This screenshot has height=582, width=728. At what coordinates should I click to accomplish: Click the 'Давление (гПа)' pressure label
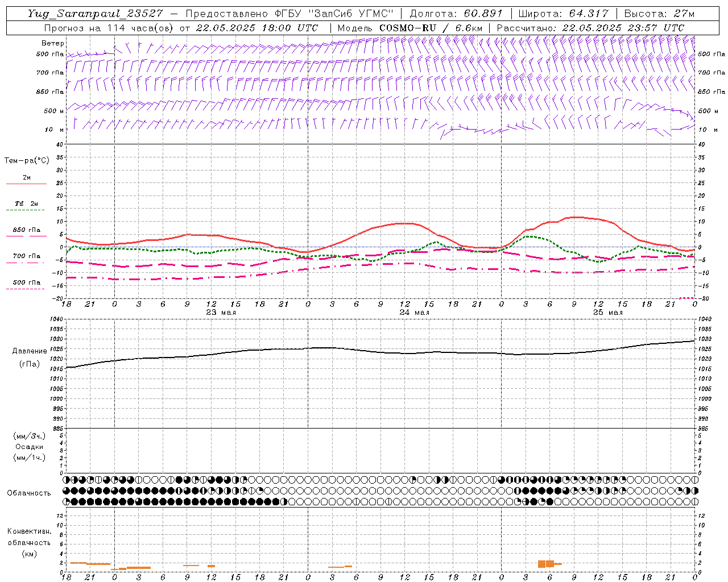tap(30, 357)
